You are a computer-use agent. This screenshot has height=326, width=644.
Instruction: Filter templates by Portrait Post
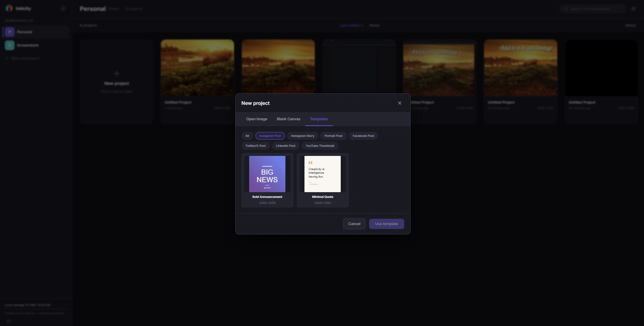pos(333,136)
